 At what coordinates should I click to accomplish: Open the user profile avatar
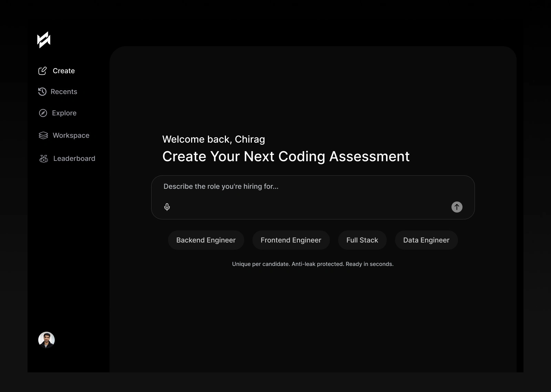point(46,340)
